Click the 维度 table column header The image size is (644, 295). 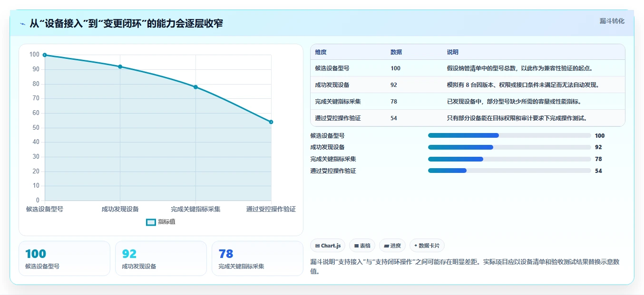321,52
